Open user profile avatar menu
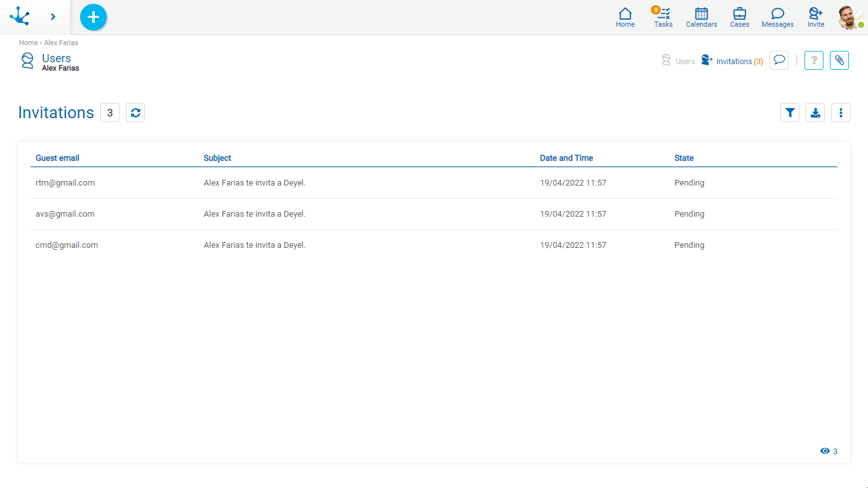This screenshot has width=868, height=488. click(850, 17)
